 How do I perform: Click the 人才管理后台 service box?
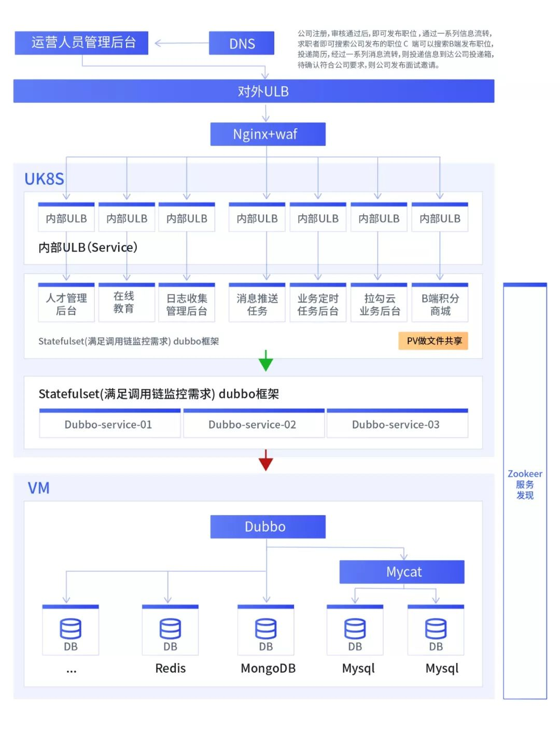coord(66,302)
